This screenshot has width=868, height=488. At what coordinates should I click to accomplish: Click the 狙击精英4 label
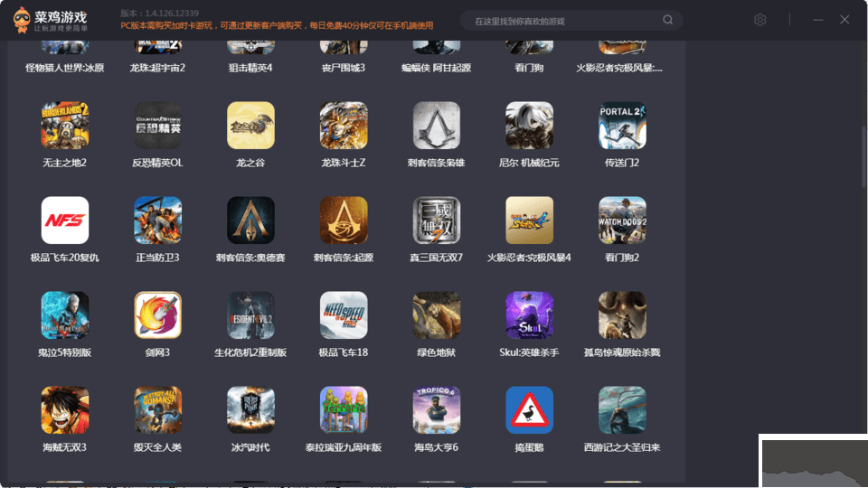point(250,68)
